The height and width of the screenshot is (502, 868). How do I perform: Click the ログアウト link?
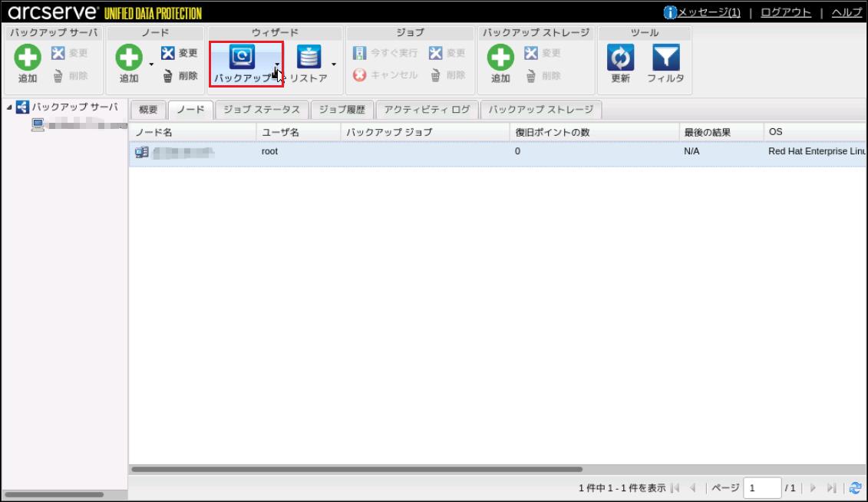[x=786, y=12]
